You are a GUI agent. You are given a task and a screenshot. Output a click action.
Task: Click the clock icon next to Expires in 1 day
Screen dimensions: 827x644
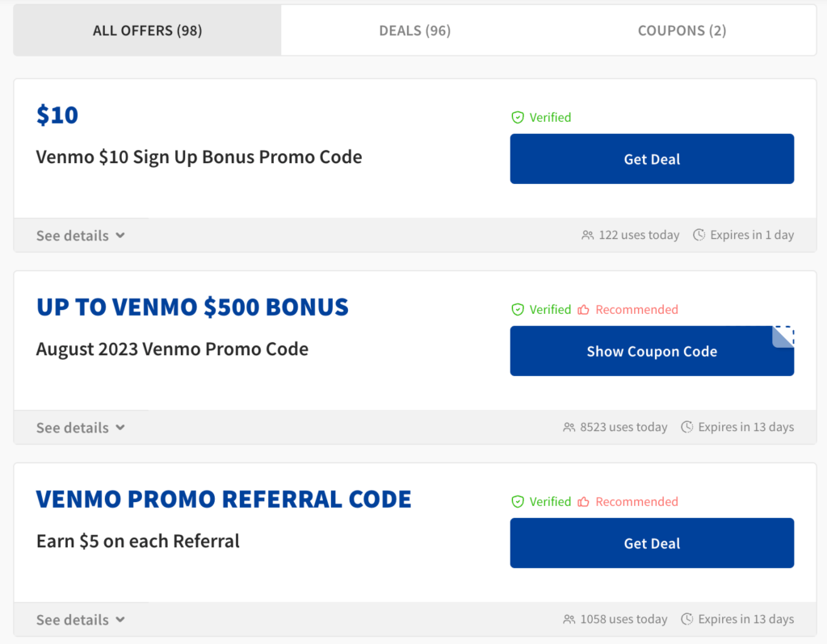(x=698, y=235)
